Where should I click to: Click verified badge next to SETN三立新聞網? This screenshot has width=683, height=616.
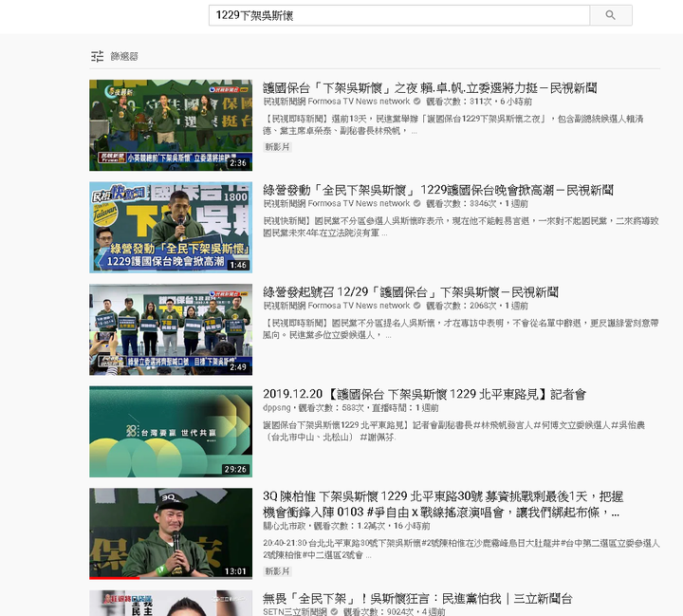point(334,611)
